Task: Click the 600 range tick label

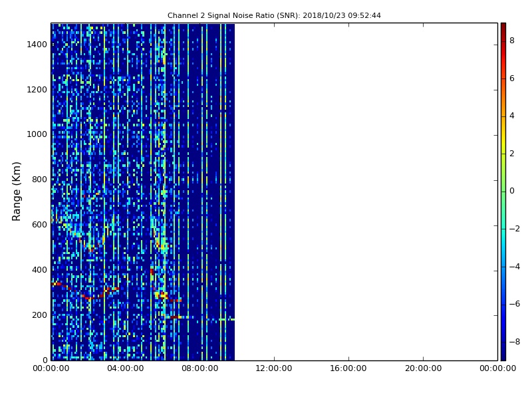Action: [x=39, y=225]
